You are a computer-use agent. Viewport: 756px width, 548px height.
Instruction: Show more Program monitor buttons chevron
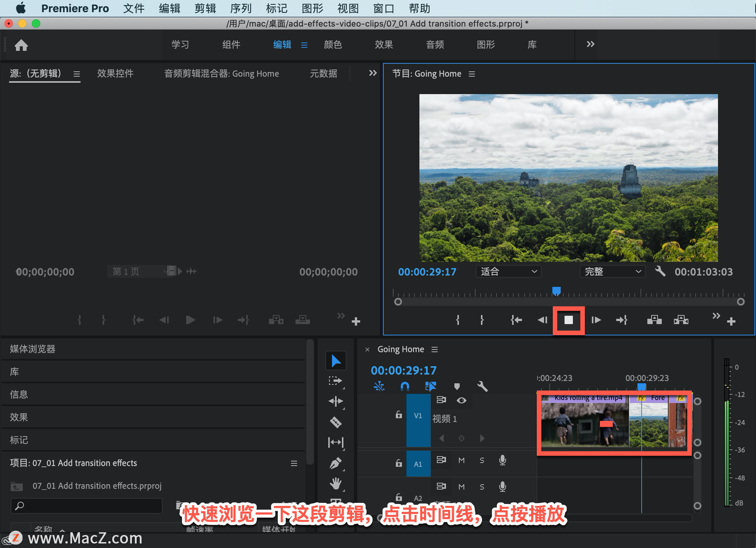(x=716, y=316)
